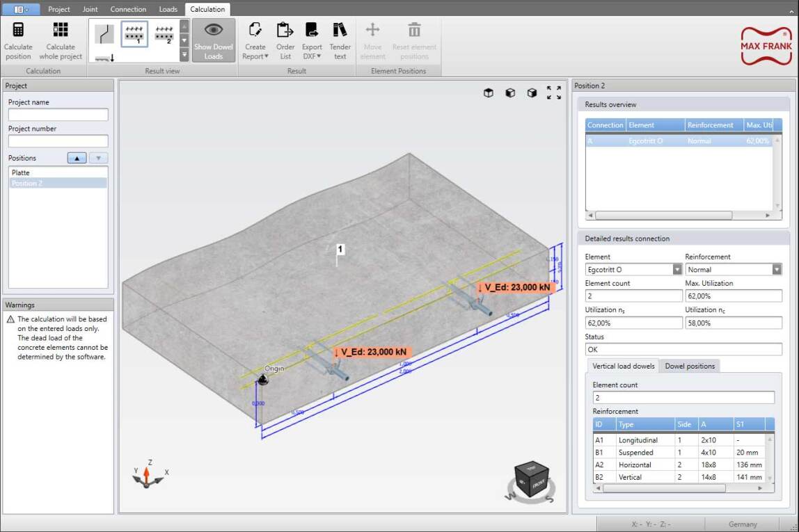The height and width of the screenshot is (532, 799).
Task: Open the Dowel positions tab
Action: (690, 366)
